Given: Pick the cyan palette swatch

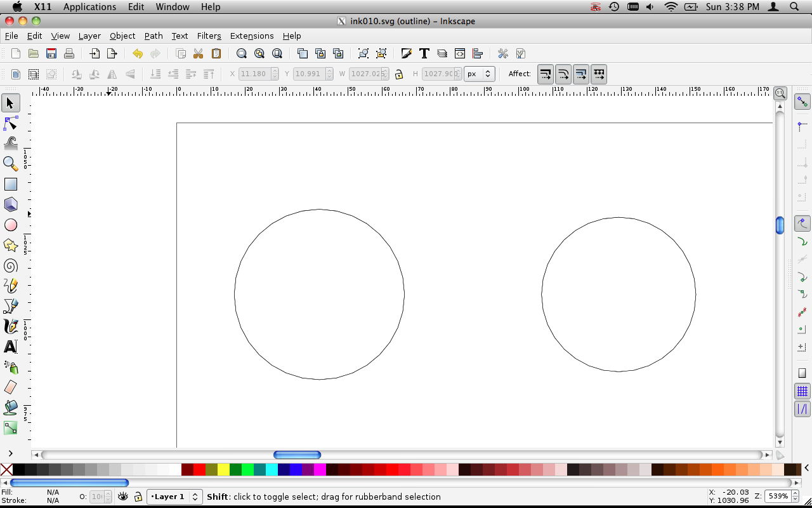Looking at the screenshot, I should click(x=272, y=470).
